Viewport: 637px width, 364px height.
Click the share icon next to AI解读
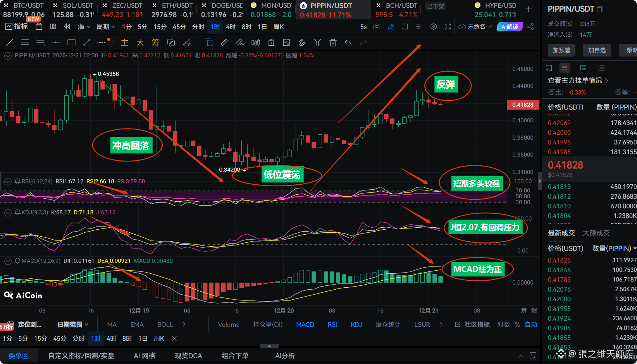pos(530,27)
